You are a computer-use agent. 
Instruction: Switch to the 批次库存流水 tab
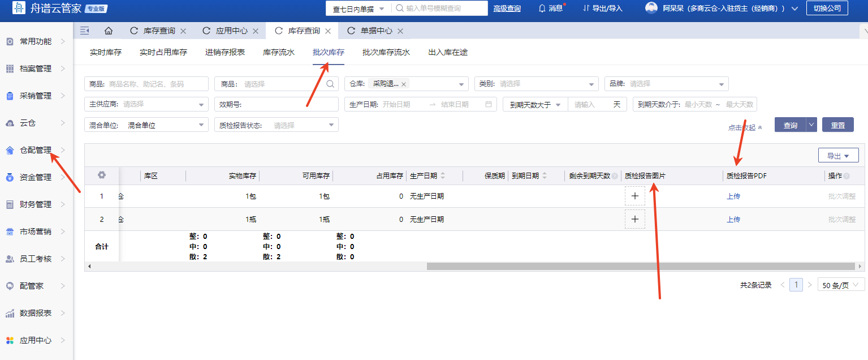(386, 53)
